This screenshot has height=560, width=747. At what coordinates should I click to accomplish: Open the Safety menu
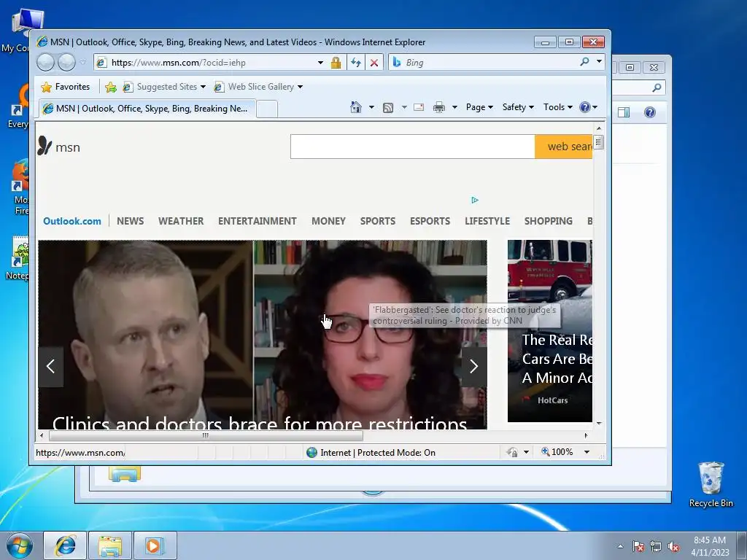coord(518,107)
